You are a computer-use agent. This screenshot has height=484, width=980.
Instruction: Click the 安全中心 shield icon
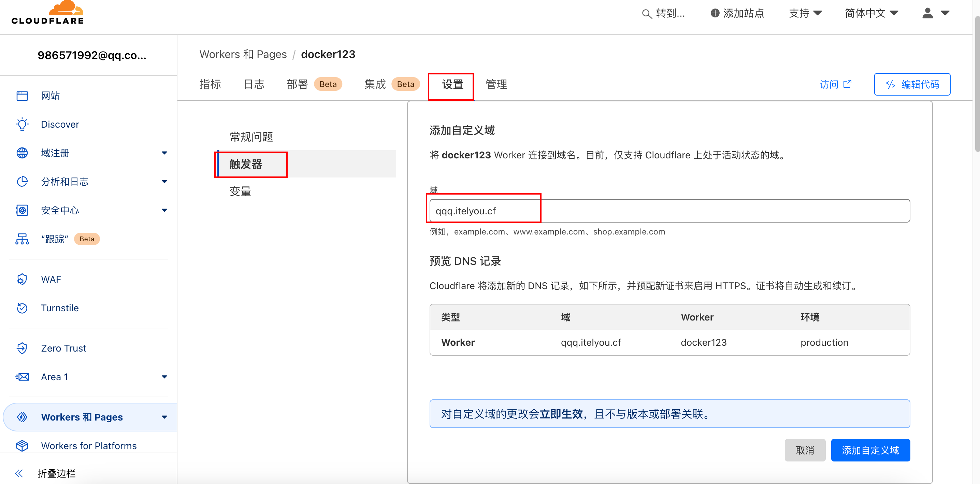pos(22,210)
